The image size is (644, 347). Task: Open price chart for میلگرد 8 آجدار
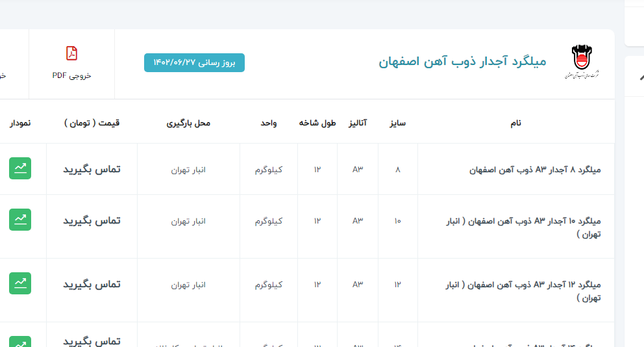tap(20, 168)
